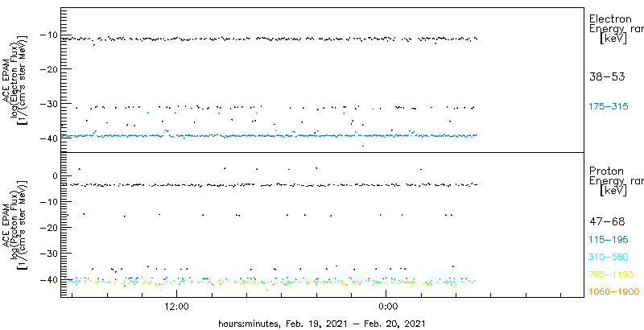
Task: Click the -10 tick label on electron axis
Action: tap(50, 35)
